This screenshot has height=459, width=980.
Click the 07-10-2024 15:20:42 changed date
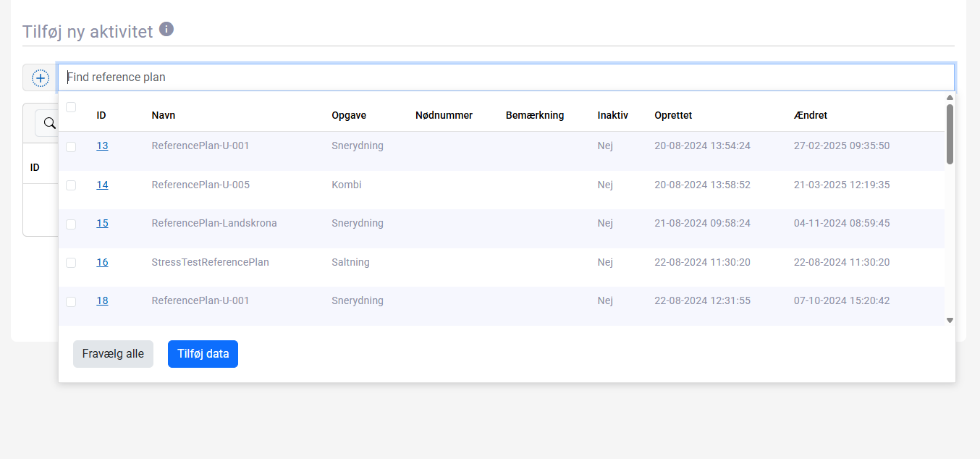pyautogui.click(x=842, y=300)
